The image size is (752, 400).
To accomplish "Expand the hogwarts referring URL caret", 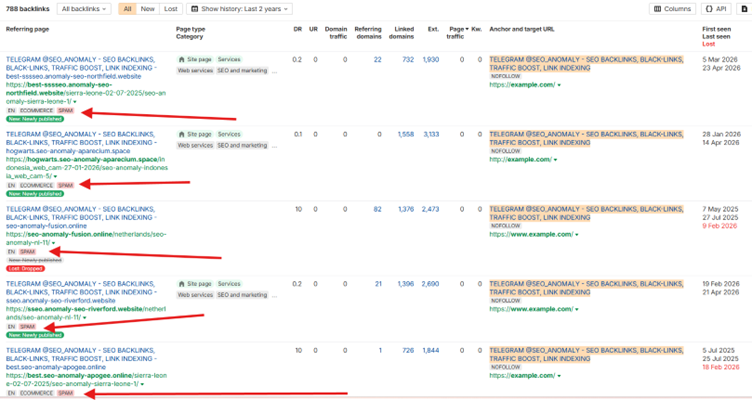I will pos(55,176).
